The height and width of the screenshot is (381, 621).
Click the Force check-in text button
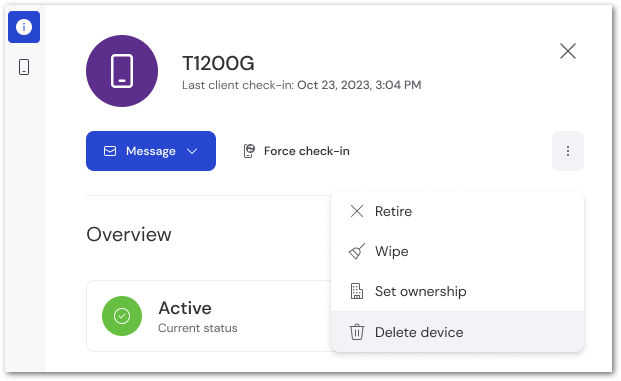307,151
